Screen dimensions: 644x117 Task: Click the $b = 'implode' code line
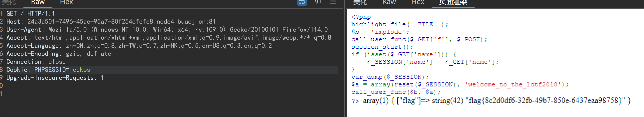380,32
